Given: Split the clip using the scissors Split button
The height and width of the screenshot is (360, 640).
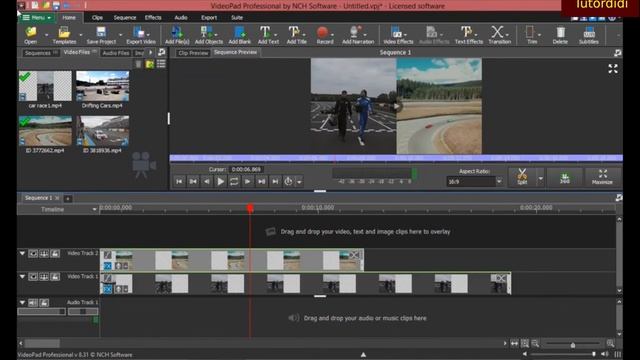Looking at the screenshot, I should [522, 177].
